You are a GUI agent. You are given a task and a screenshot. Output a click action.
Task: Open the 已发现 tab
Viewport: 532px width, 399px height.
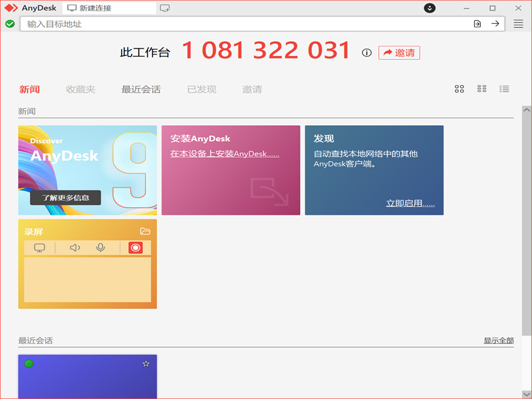tap(201, 89)
